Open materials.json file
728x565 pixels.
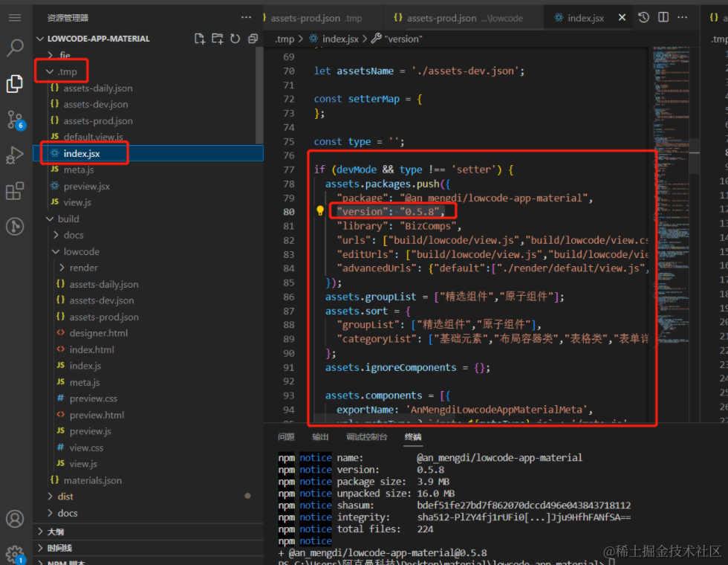point(92,480)
